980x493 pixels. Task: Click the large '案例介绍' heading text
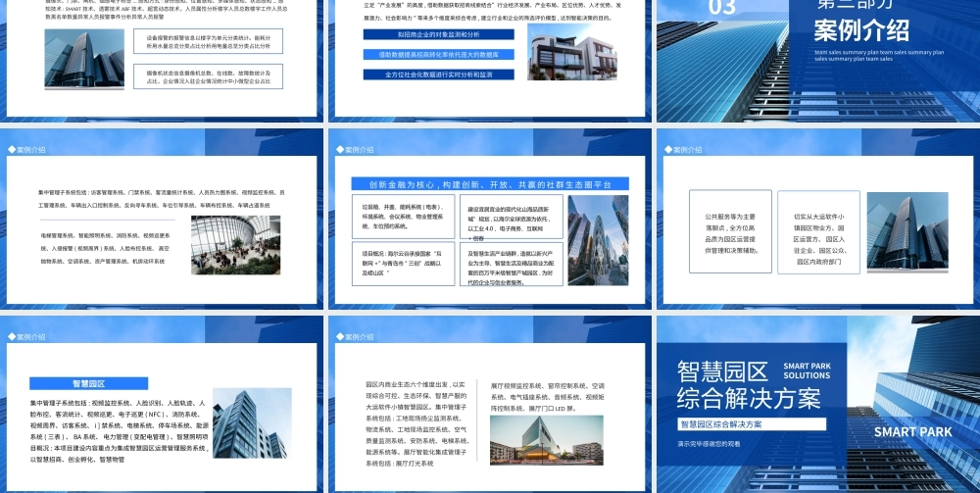click(861, 30)
